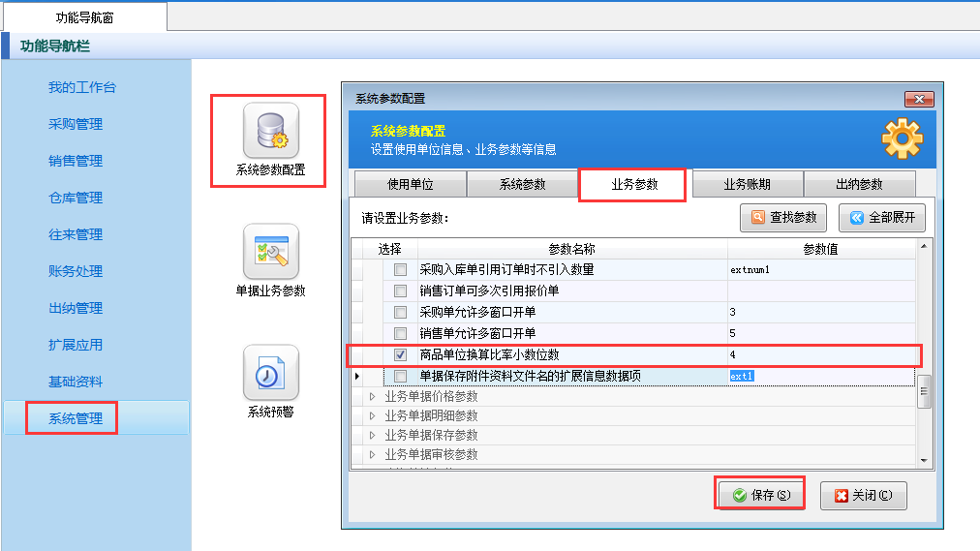Click the gear icon in dialog header

901,140
